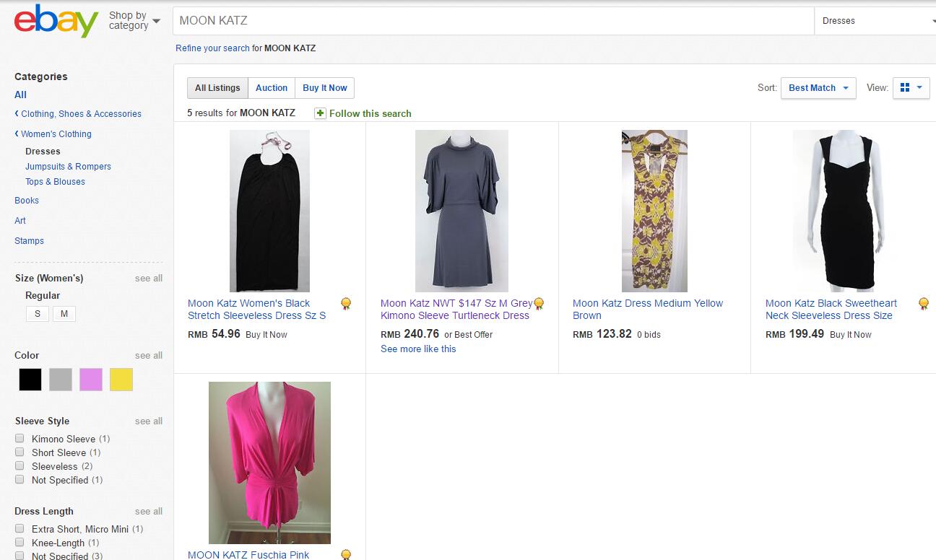Image resolution: width=936 pixels, height=560 pixels.
Task: Open the Books category
Action: pyautogui.click(x=27, y=201)
